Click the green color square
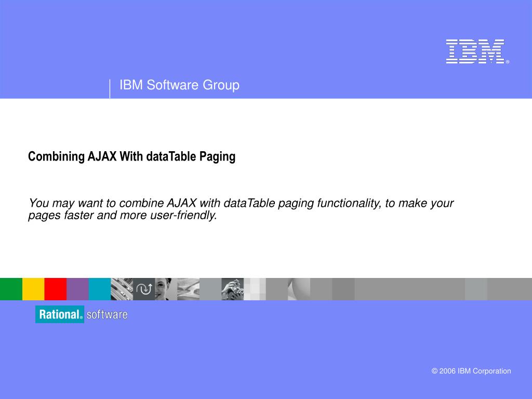 tap(11, 289)
